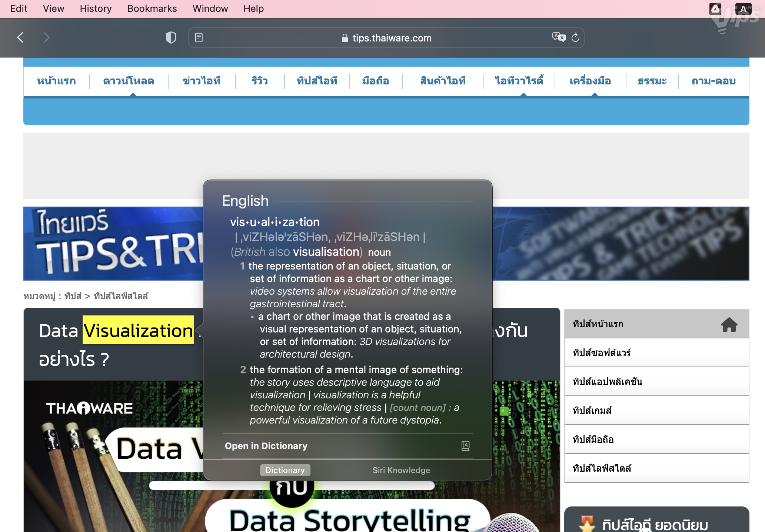Viewport: 765px width, 532px height.
Task: Show the Reader view page icon
Action: click(199, 37)
